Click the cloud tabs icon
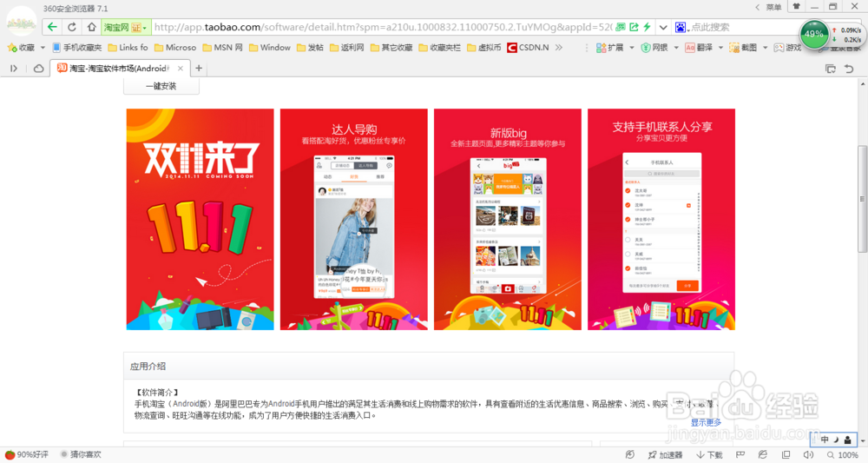This screenshot has width=868, height=463. (39, 69)
